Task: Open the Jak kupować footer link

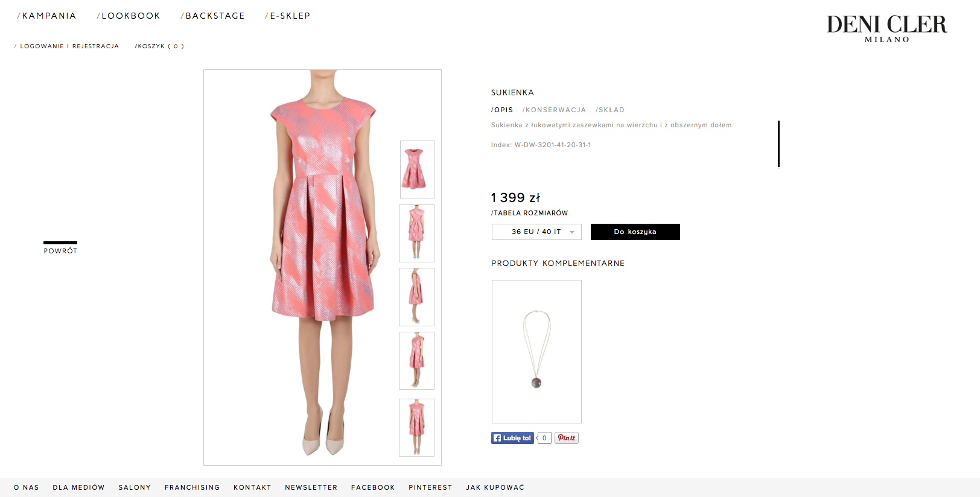Action: (x=495, y=487)
